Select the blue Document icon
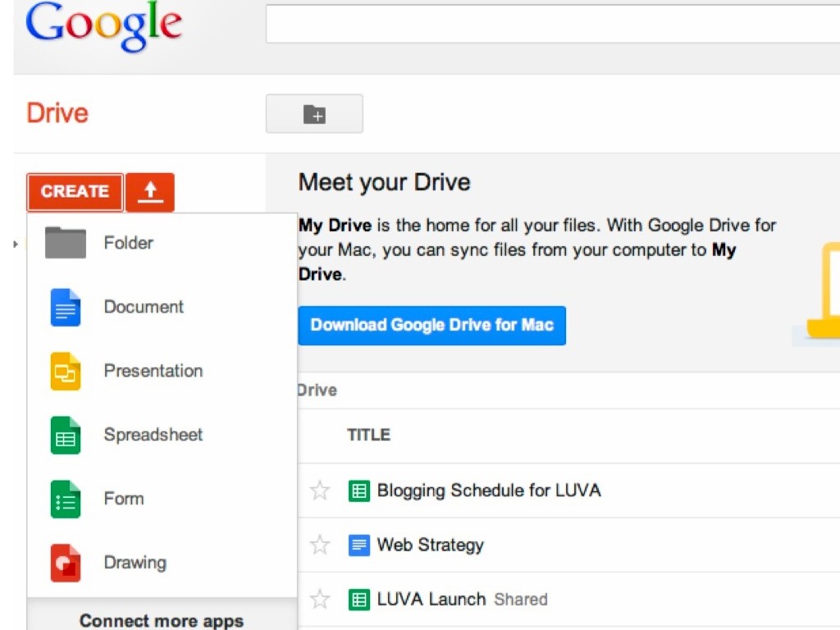Viewport: 840px width, 630px height. pos(66,308)
